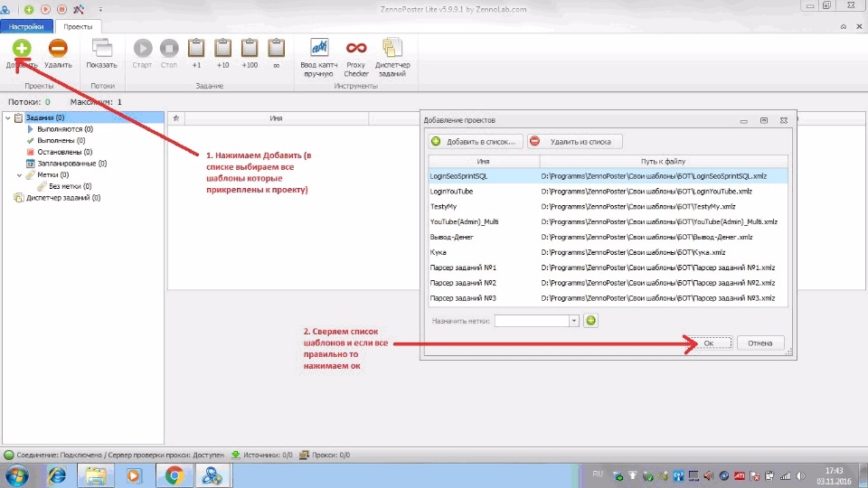Click Добавить в список button

coord(476,142)
